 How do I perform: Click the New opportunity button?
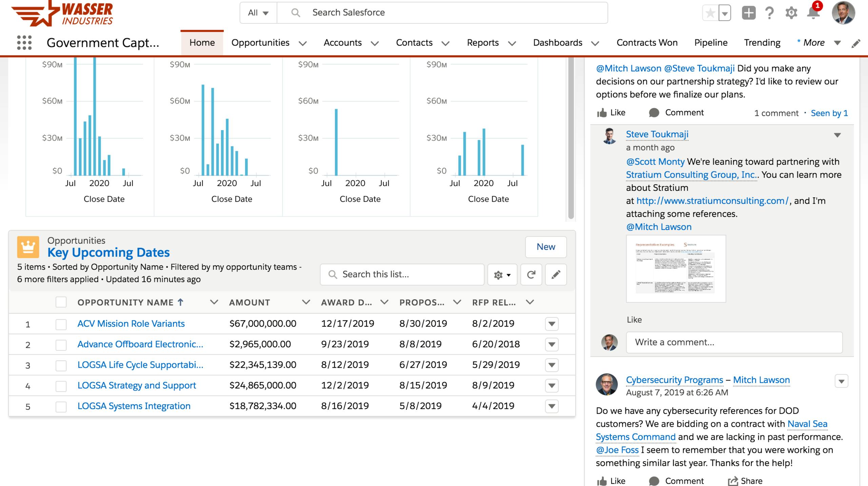pos(546,247)
